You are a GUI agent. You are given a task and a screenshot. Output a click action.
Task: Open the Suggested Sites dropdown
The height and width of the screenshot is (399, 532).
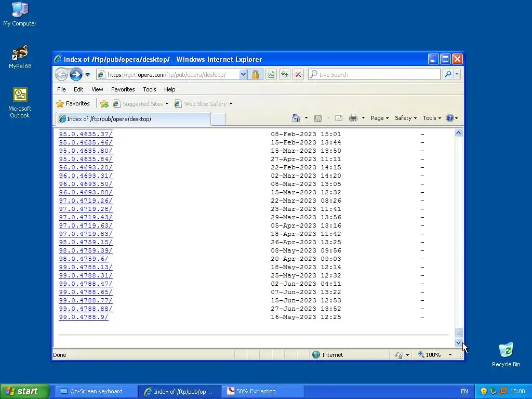[x=140, y=104]
